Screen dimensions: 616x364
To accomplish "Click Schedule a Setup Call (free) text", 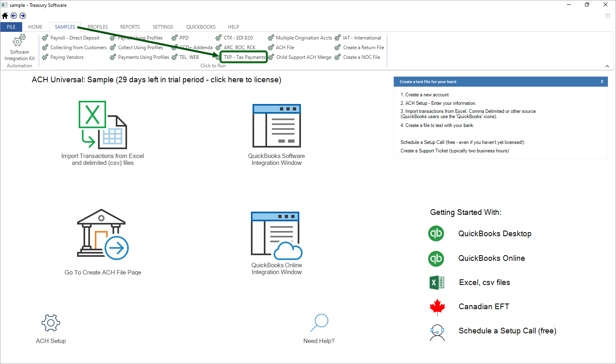I will click(507, 331).
